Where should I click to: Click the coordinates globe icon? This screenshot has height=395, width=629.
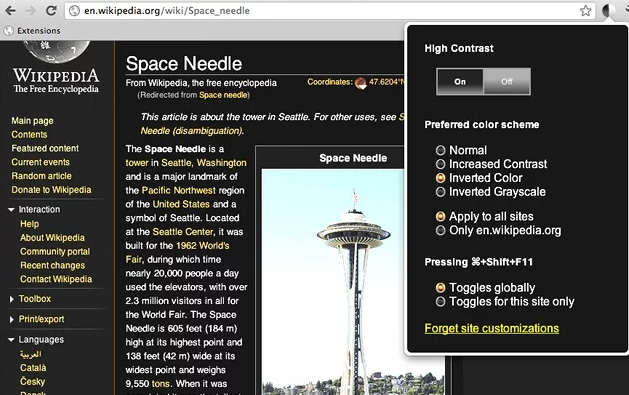pyautogui.click(x=361, y=83)
